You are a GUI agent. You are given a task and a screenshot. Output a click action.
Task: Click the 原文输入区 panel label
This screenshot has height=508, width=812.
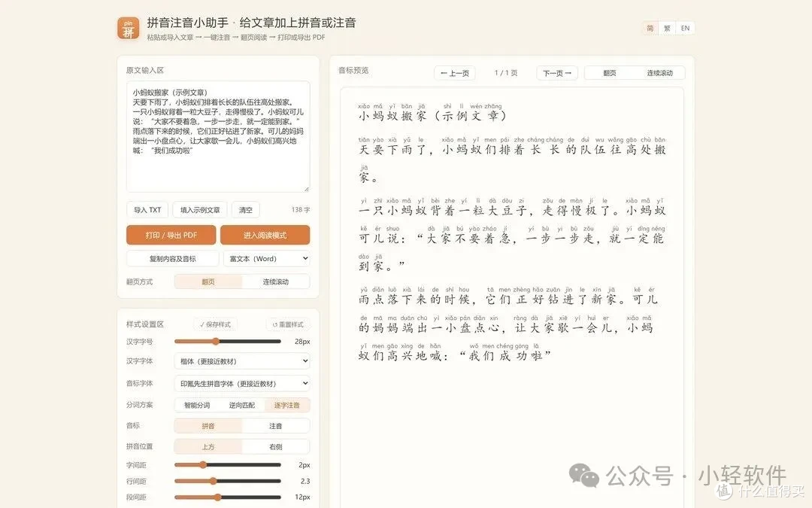(x=145, y=70)
